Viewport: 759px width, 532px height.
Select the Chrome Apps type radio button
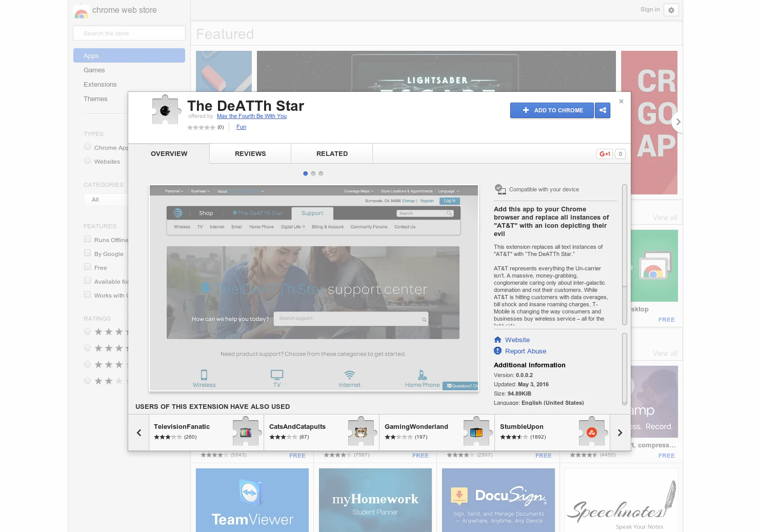click(87, 147)
